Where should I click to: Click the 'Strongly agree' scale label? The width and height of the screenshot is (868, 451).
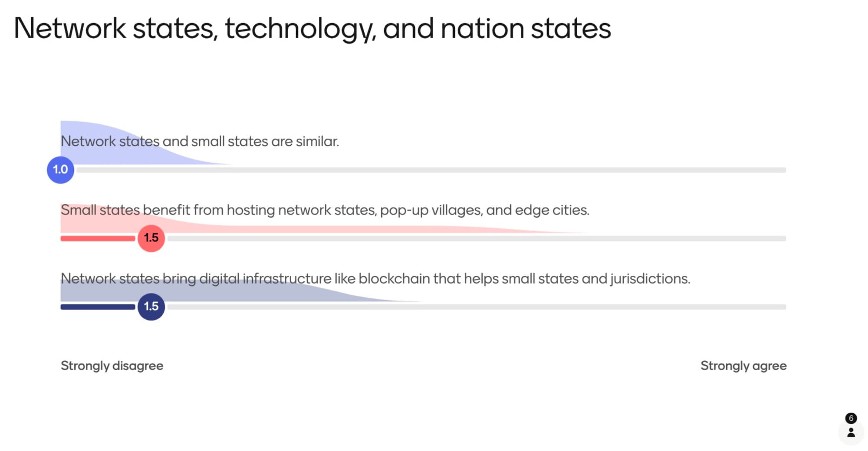coord(743,366)
